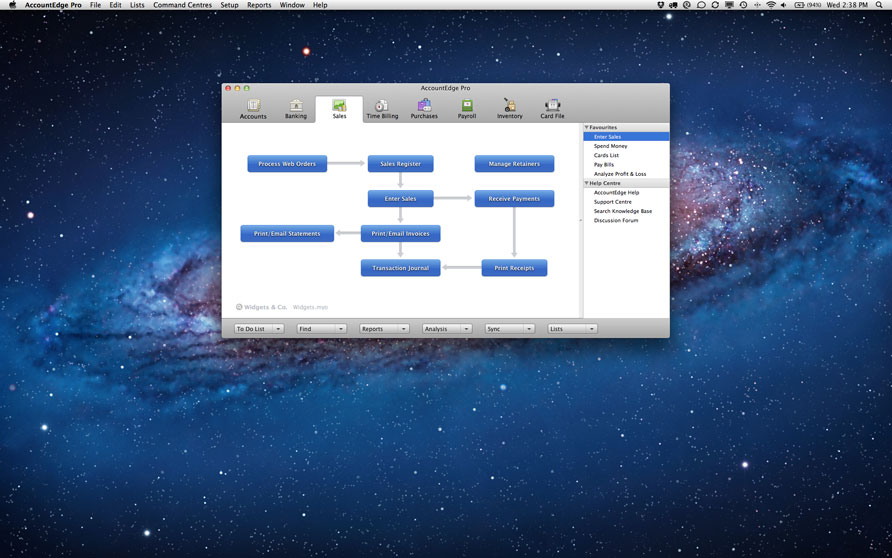The height and width of the screenshot is (558, 892).
Task: Open the Window menu
Action: coord(292,5)
